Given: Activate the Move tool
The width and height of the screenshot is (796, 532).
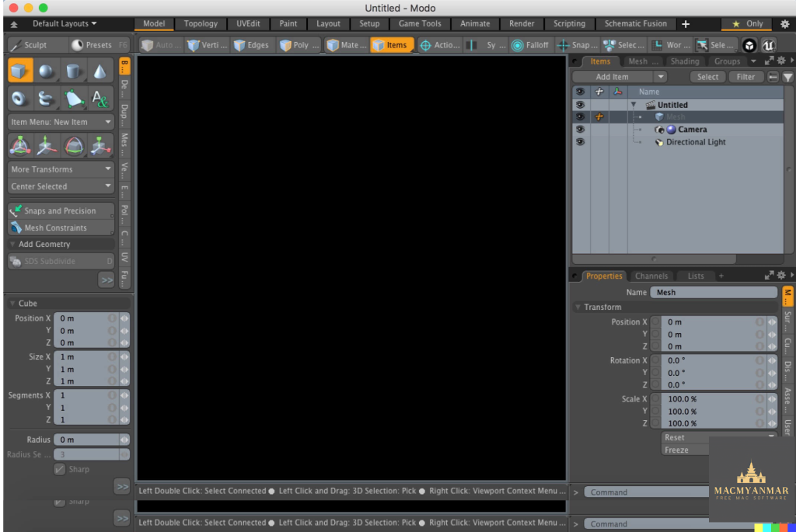Looking at the screenshot, I should [47, 146].
